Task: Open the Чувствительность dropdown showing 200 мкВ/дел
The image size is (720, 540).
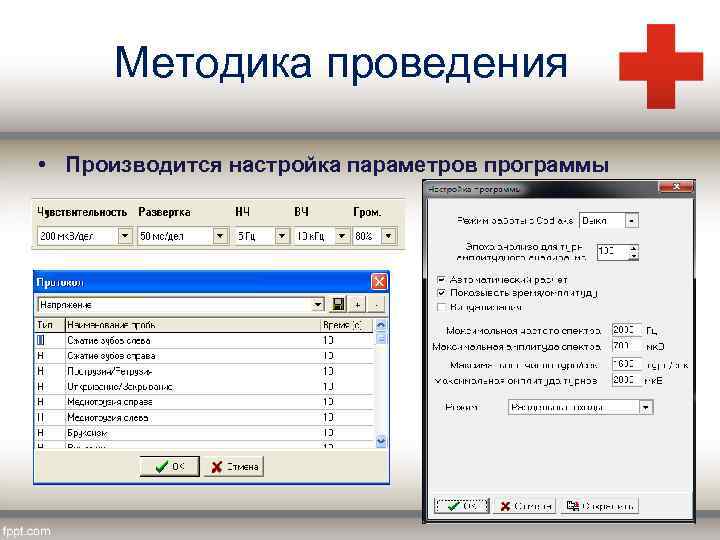Action: [124, 236]
